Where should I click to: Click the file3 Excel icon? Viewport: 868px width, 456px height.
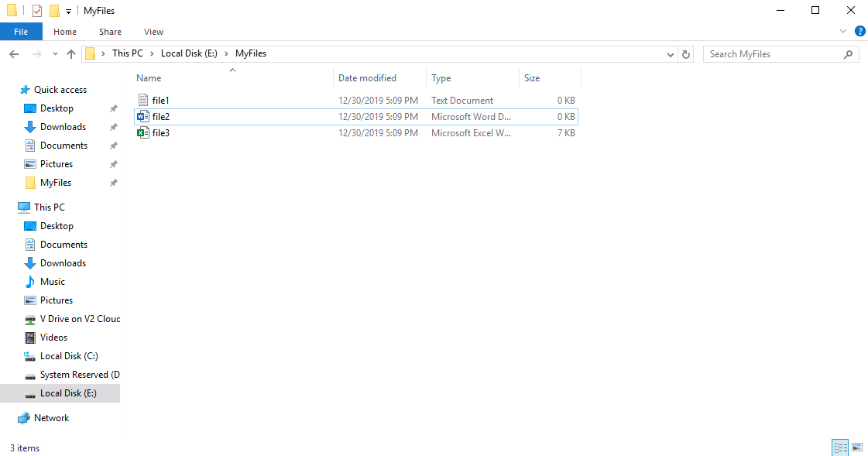click(142, 133)
